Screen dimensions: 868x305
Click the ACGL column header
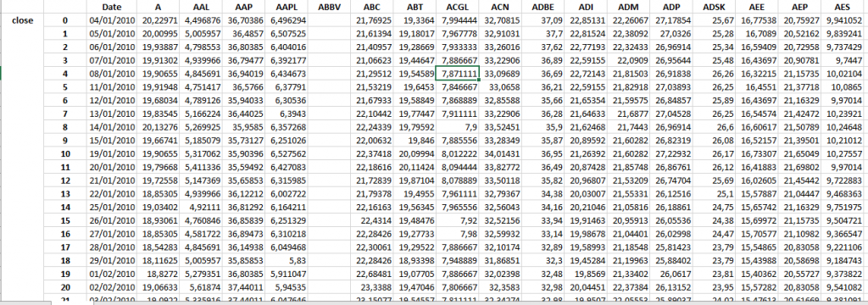click(x=457, y=7)
